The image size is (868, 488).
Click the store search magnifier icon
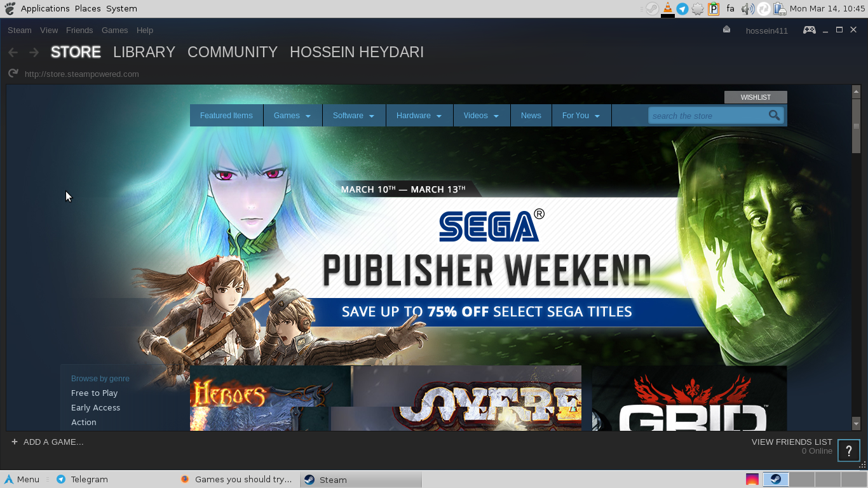774,115
